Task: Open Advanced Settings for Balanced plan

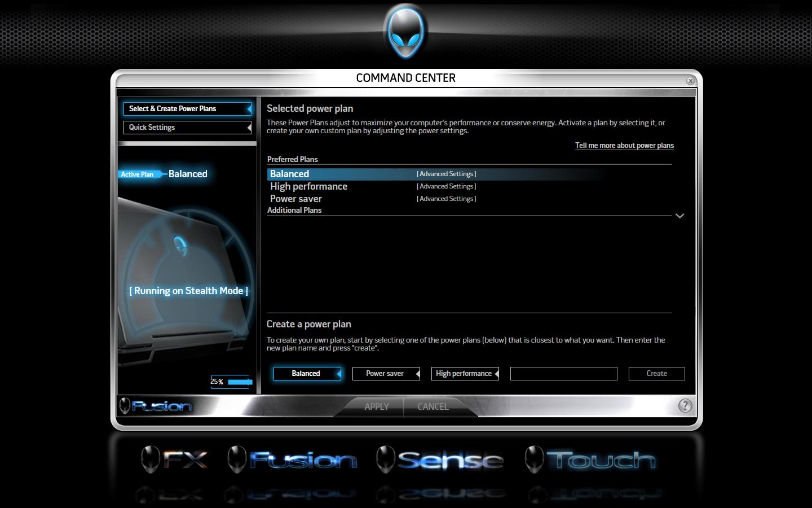Action: click(446, 174)
